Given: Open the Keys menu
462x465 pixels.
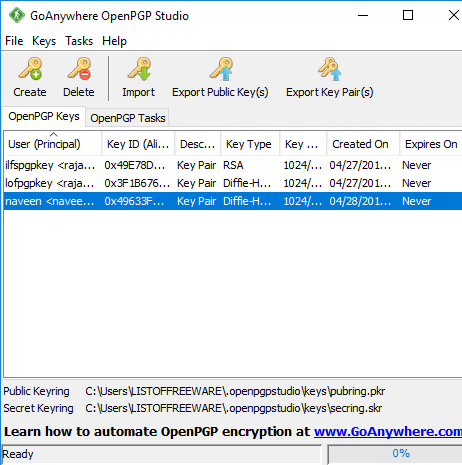Looking at the screenshot, I should coord(44,41).
